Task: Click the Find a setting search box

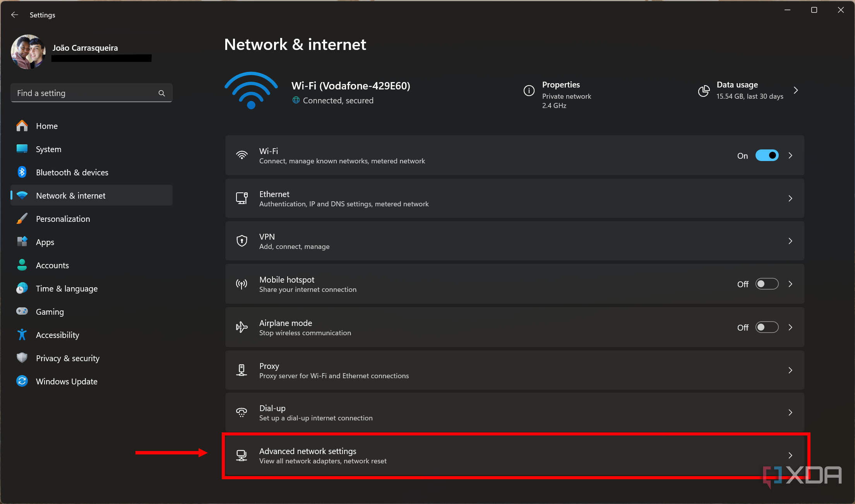Action: point(85,93)
